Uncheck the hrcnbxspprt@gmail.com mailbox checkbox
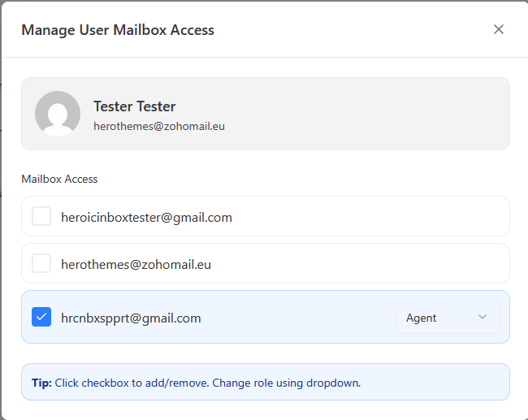The width and height of the screenshot is (528, 420). (x=41, y=318)
